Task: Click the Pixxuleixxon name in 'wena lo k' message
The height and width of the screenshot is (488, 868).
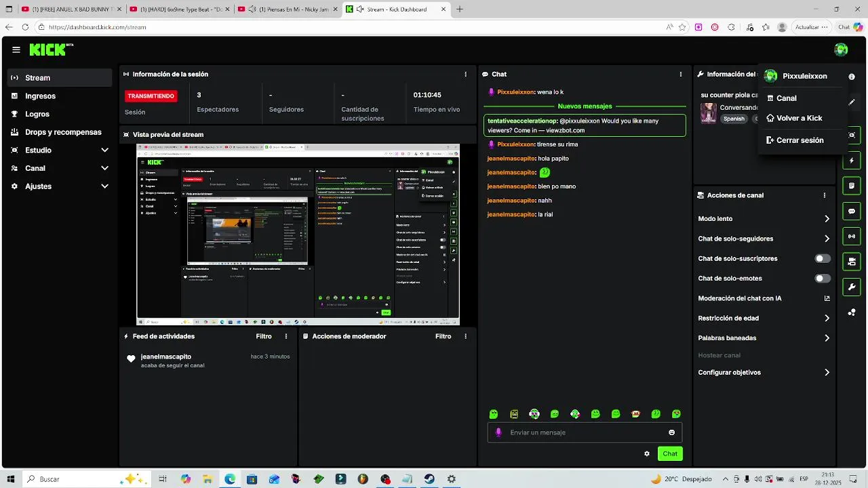Action: tap(515, 92)
